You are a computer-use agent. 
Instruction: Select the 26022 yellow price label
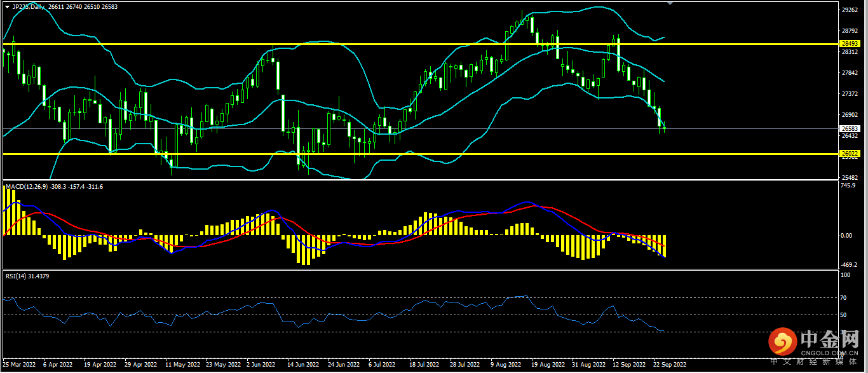[850, 154]
